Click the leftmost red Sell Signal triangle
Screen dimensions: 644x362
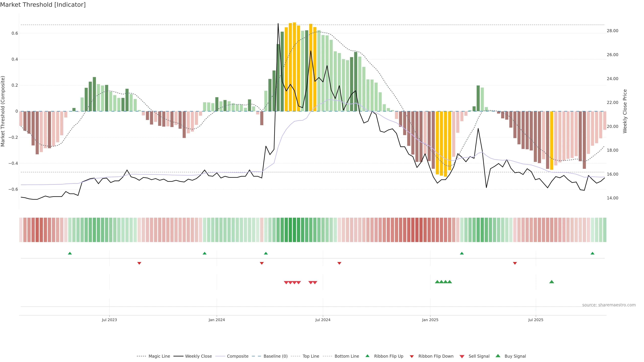[286, 283]
